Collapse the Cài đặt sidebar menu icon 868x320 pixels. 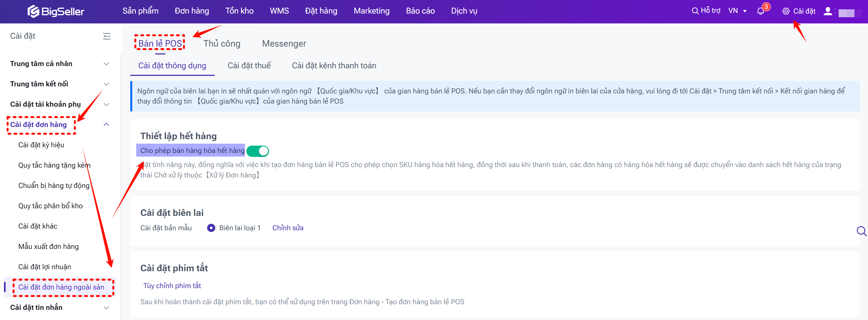point(107,36)
